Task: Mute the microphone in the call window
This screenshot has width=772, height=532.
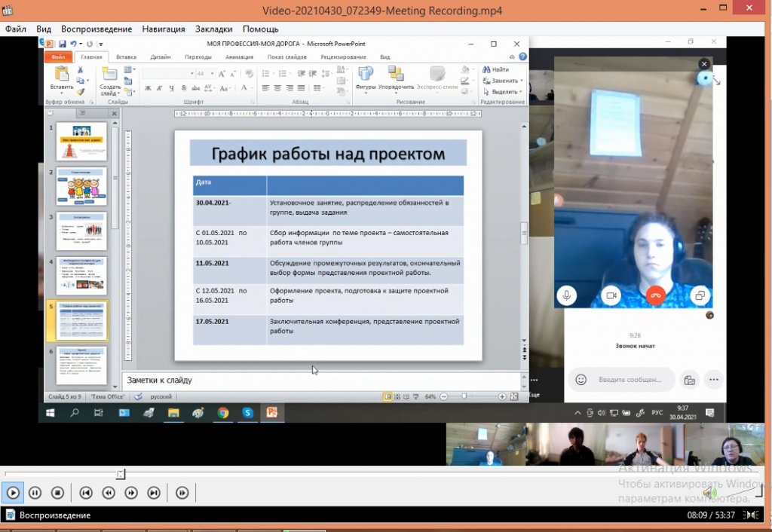Action: tap(567, 295)
